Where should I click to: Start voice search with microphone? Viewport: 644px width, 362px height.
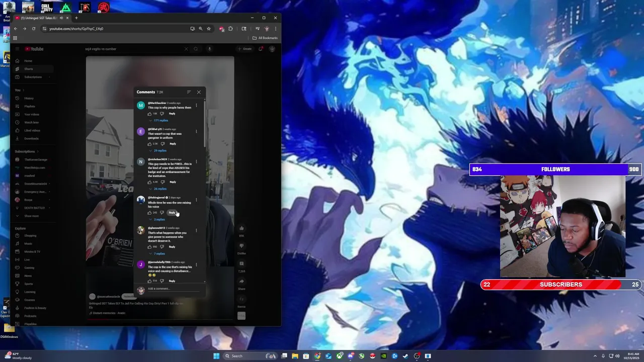coord(210,49)
